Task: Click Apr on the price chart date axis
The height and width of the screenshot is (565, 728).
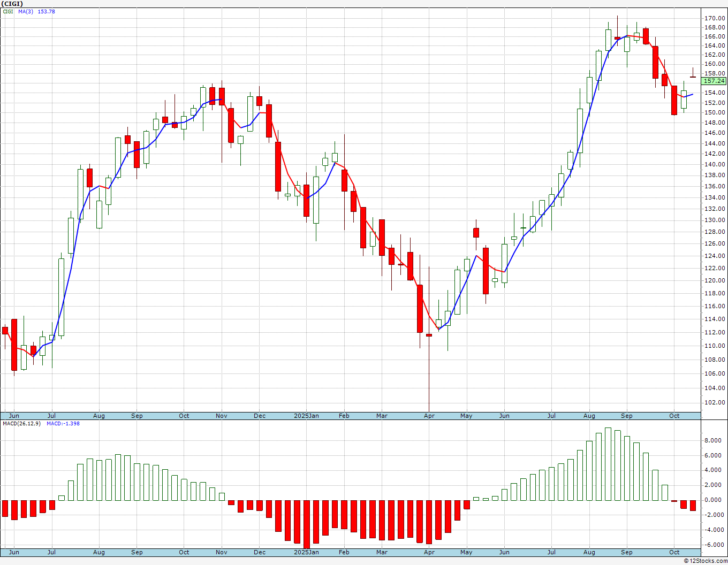Action: click(x=429, y=416)
